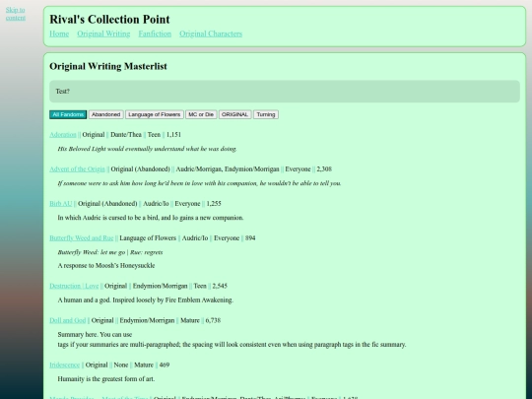Click the word count '6,738'

(x=213, y=320)
